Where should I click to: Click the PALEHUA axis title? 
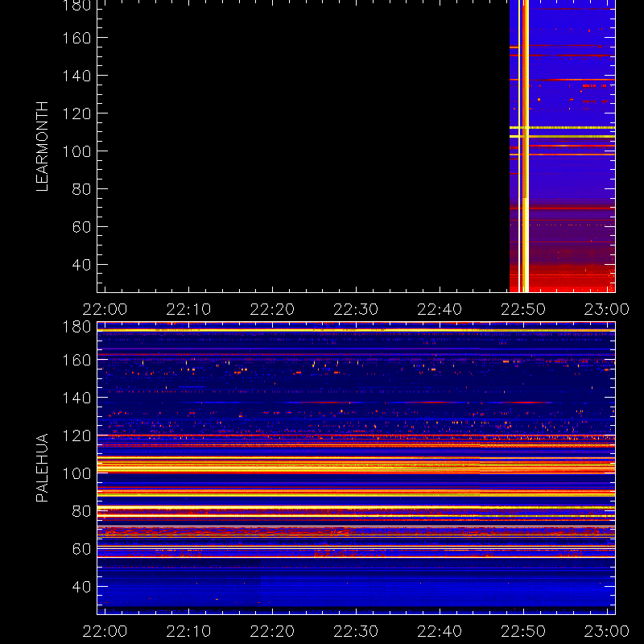click(42, 468)
